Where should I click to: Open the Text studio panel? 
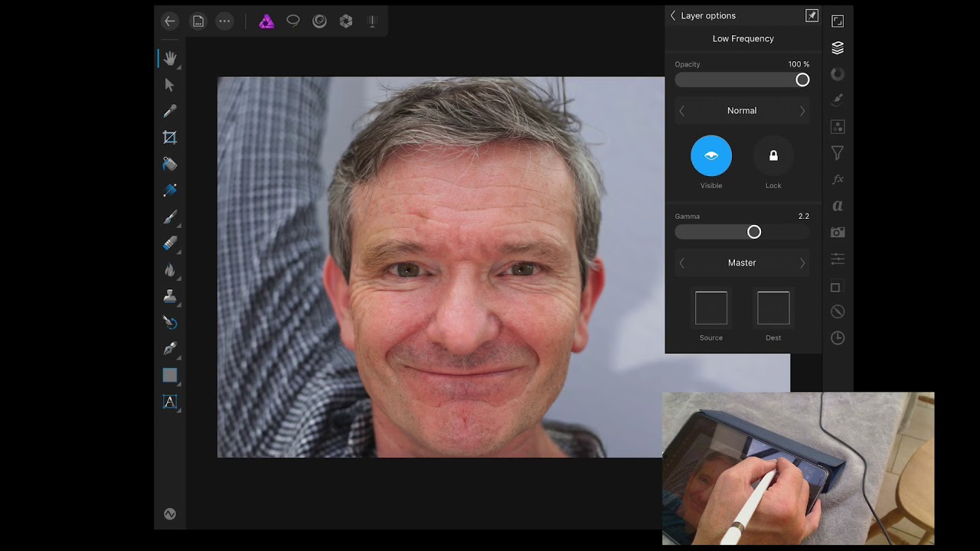point(838,206)
